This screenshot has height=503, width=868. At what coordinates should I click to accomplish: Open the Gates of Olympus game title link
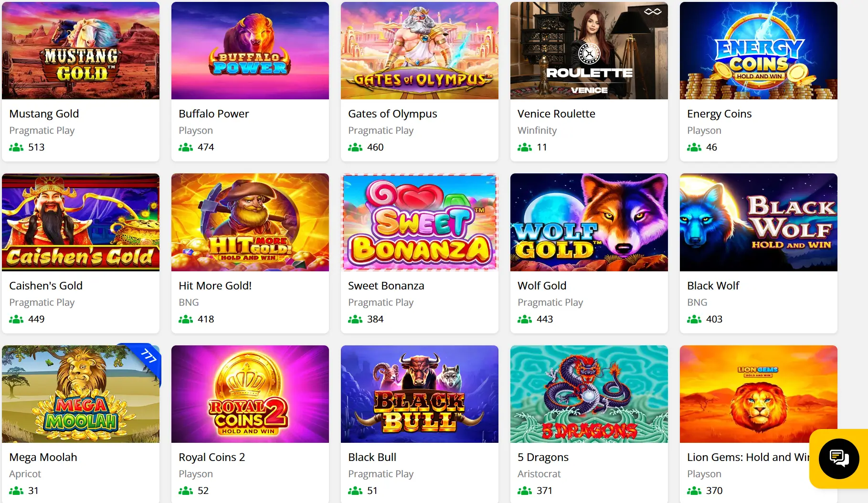(x=392, y=114)
